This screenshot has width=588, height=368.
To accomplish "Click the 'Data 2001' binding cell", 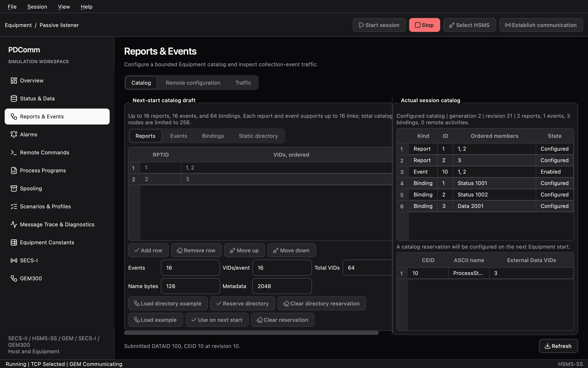I will (x=494, y=206).
